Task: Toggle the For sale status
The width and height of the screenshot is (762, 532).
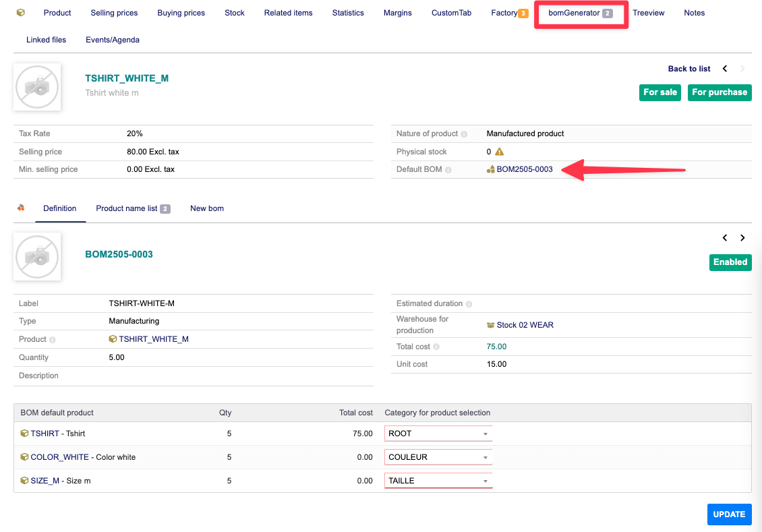Action: point(660,92)
